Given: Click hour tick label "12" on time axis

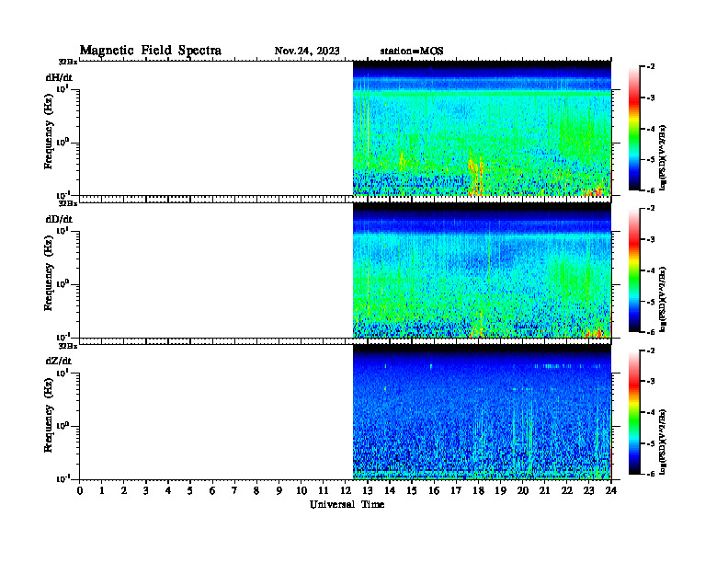Looking at the screenshot, I should [346, 491].
